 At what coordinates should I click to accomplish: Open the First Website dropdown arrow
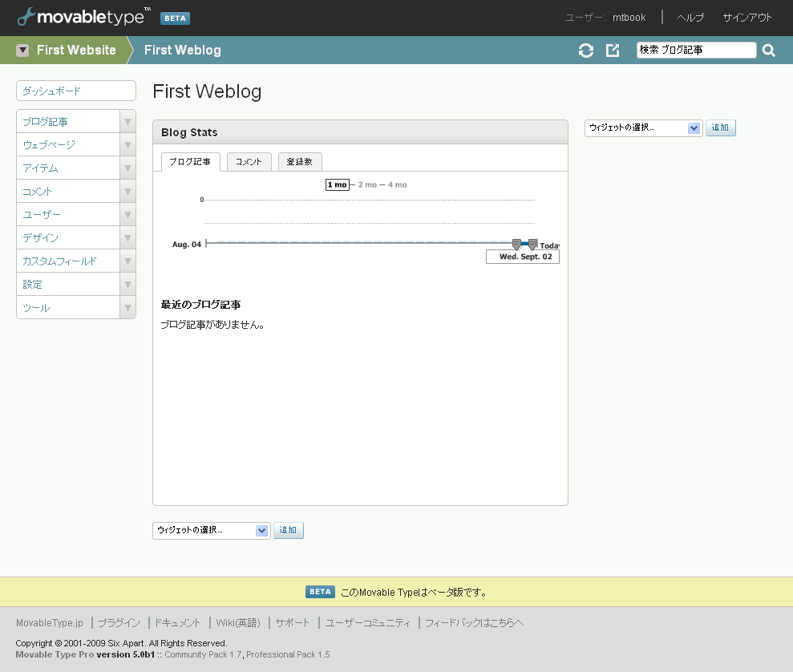tap(22, 50)
